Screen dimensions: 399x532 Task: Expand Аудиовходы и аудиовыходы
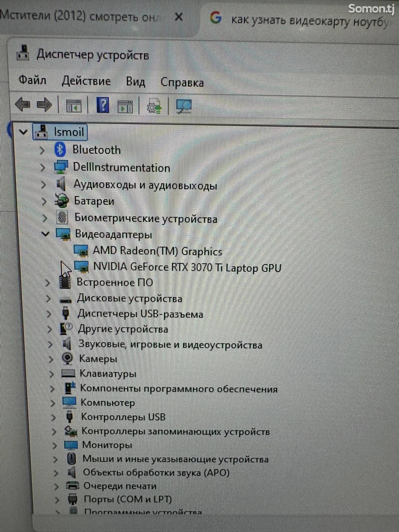click(44, 185)
